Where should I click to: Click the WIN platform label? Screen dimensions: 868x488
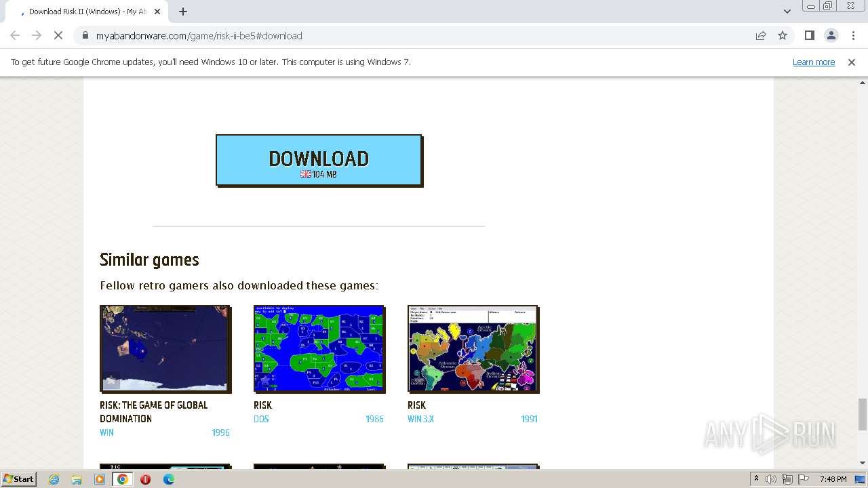[x=106, y=432]
